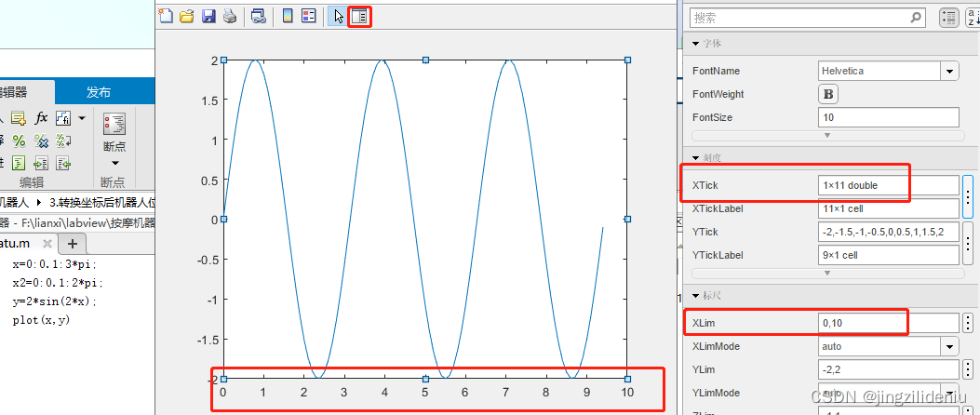This screenshot has width=980, height=415.
Task: Collapse the 刻度 section
Action: click(695, 157)
